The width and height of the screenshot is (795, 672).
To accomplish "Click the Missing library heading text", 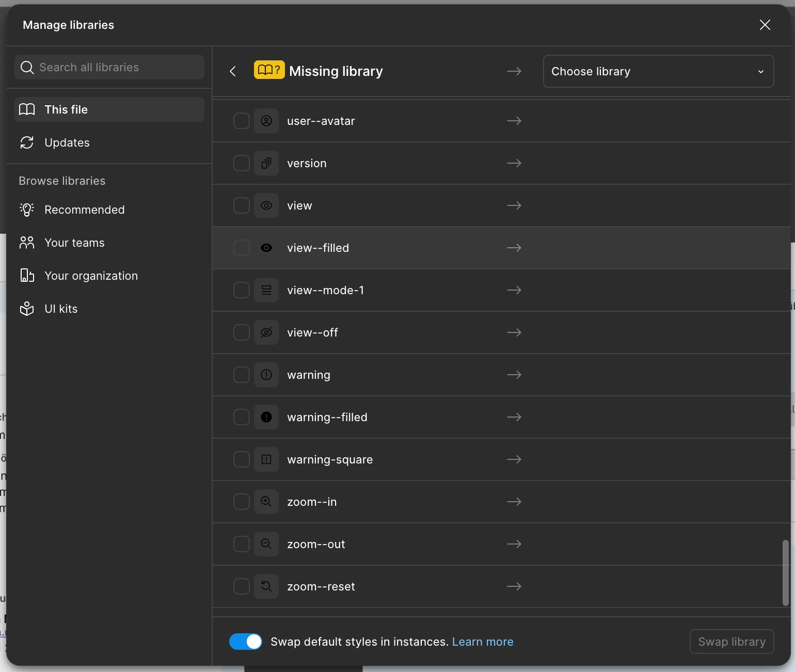I will click(x=336, y=71).
